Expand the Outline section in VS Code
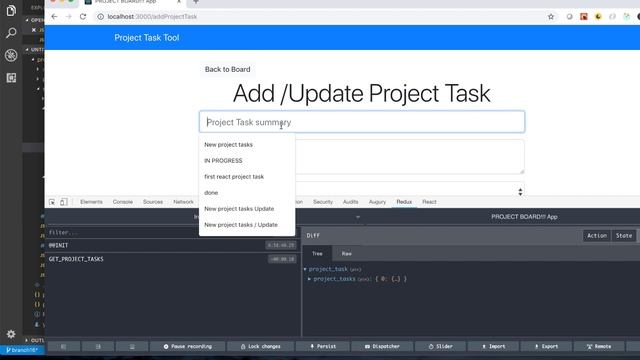 pyautogui.click(x=27, y=340)
